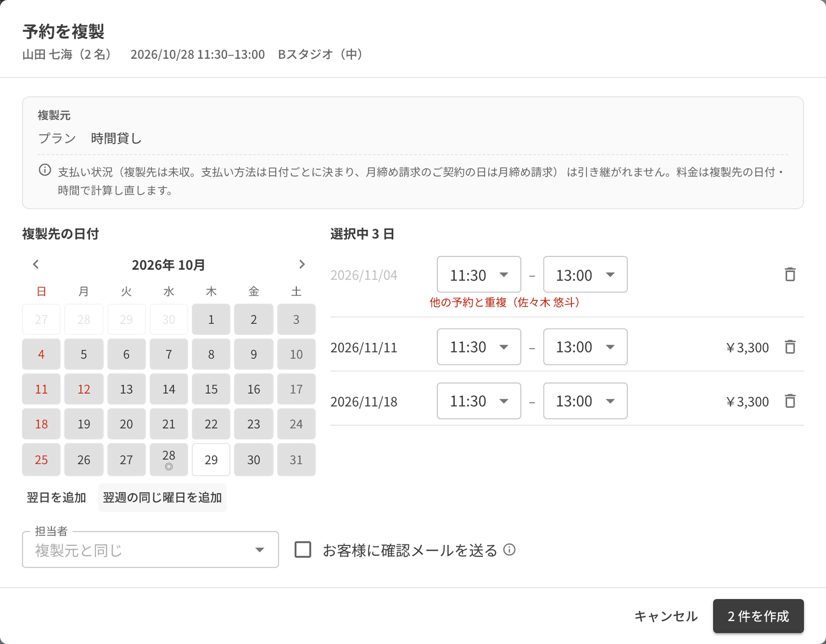
Task: Select October 29 in calendar
Action: tap(211, 460)
